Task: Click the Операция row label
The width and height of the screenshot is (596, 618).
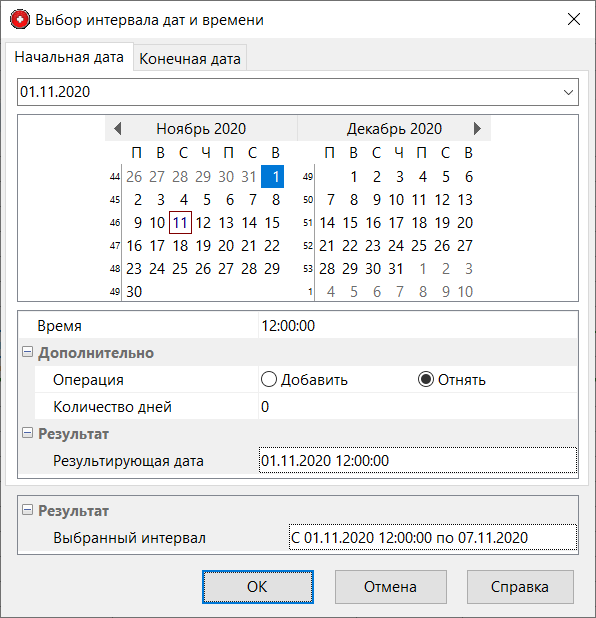Action: (88, 380)
